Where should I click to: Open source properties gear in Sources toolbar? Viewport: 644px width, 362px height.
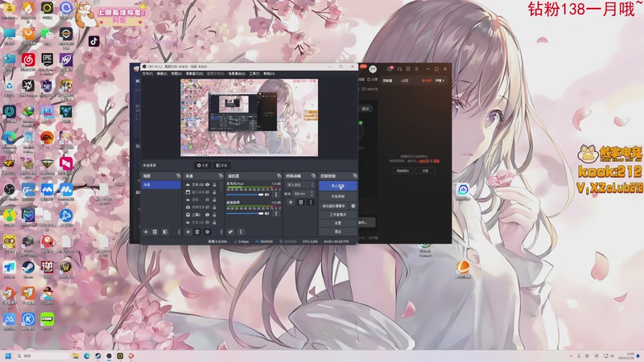point(207,232)
